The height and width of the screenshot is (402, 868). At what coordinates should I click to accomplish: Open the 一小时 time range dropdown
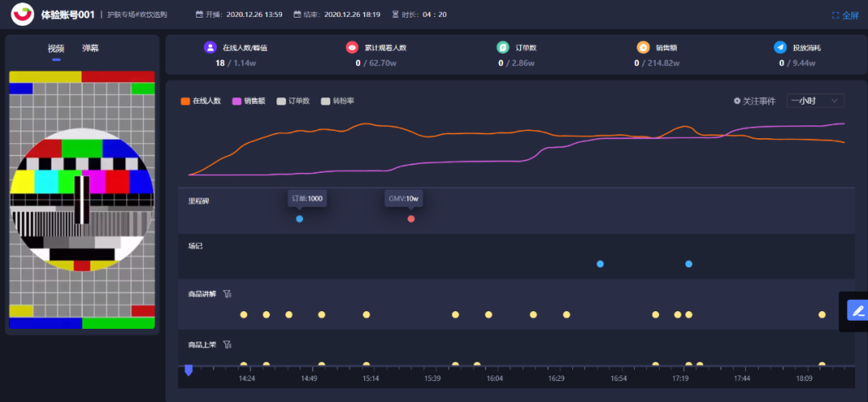tap(816, 100)
